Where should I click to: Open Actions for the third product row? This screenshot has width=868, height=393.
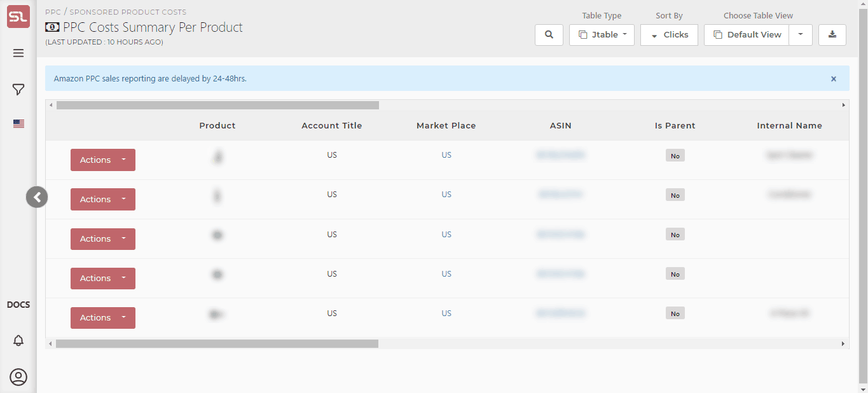click(x=103, y=239)
